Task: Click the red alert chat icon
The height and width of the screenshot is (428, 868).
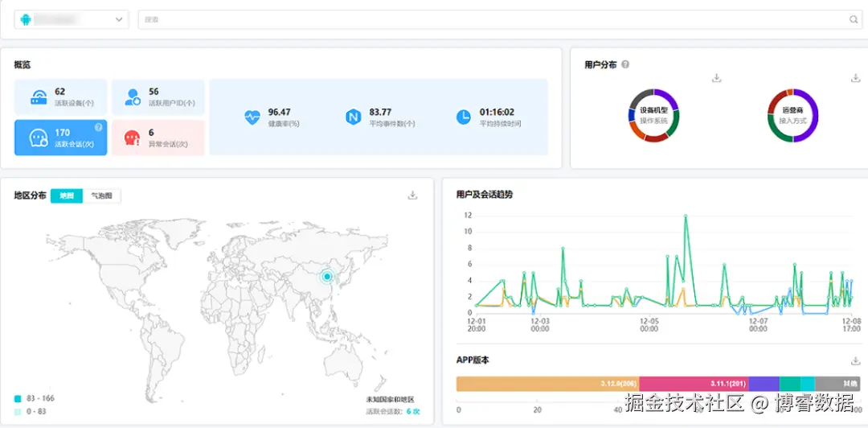Action: pyautogui.click(x=133, y=138)
